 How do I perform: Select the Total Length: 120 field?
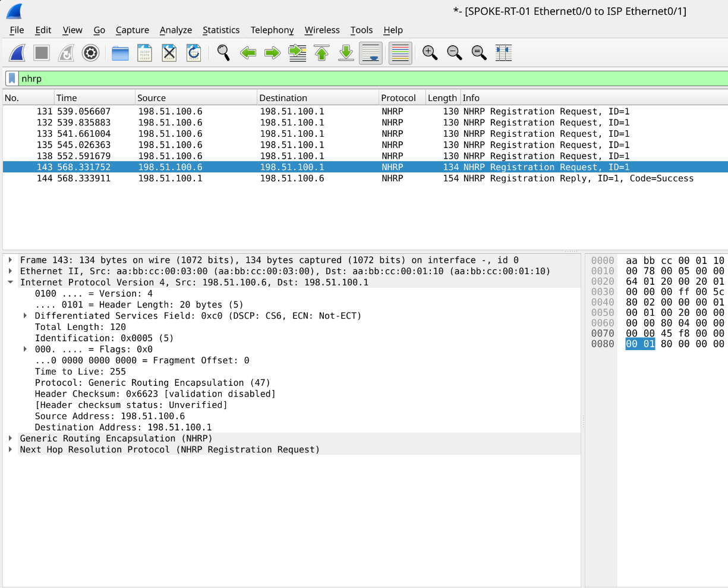tap(80, 327)
